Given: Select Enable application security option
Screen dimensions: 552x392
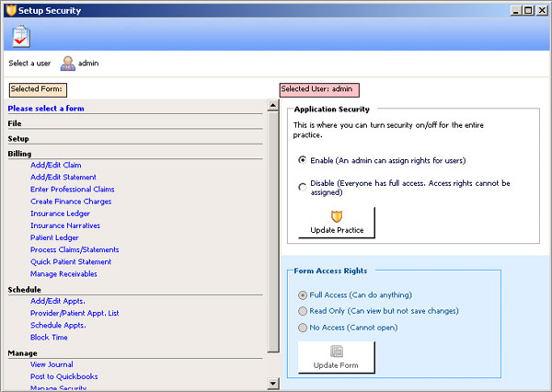Looking at the screenshot, I should (303, 159).
